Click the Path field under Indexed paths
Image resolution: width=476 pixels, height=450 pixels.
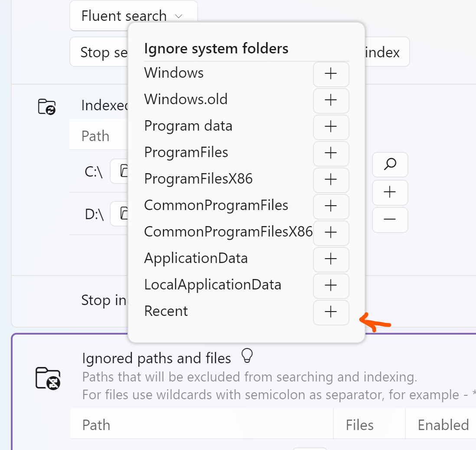[x=97, y=135]
